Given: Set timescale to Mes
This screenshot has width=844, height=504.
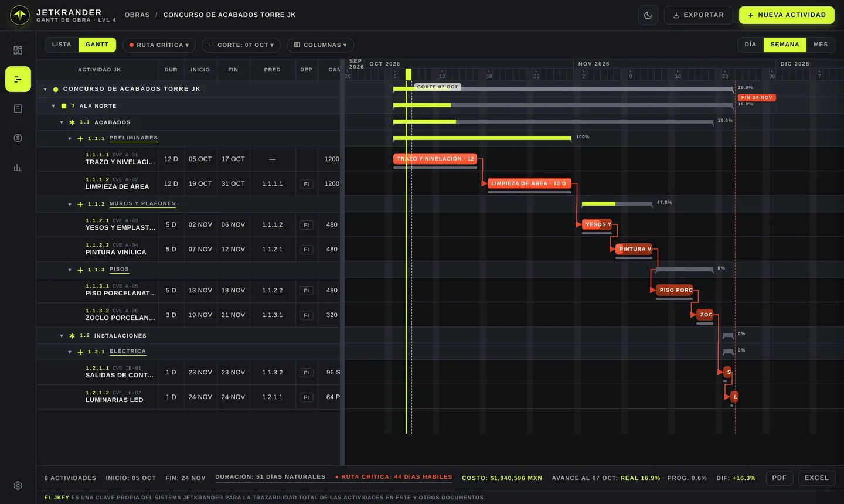Looking at the screenshot, I should click(x=821, y=45).
